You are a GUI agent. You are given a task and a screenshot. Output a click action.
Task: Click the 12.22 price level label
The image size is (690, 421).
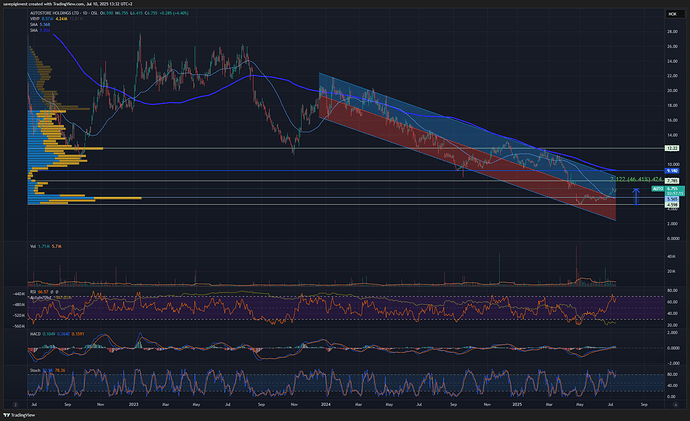[x=672, y=148]
